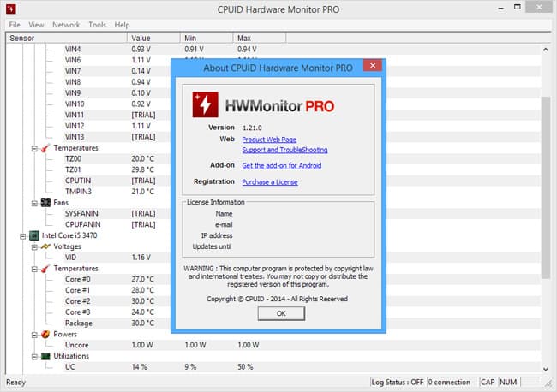Click the Powers flame icon
557x392 pixels.
click(44, 334)
